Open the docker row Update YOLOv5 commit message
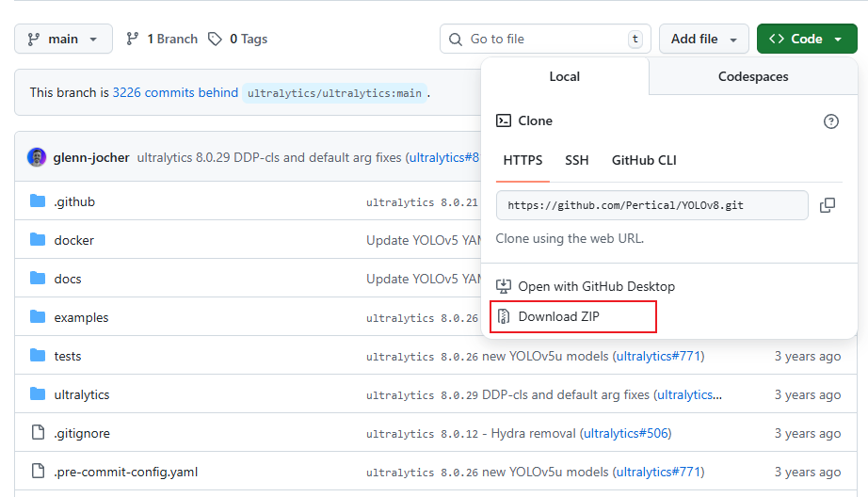Viewport: 868px width, 497px height. pos(424,240)
